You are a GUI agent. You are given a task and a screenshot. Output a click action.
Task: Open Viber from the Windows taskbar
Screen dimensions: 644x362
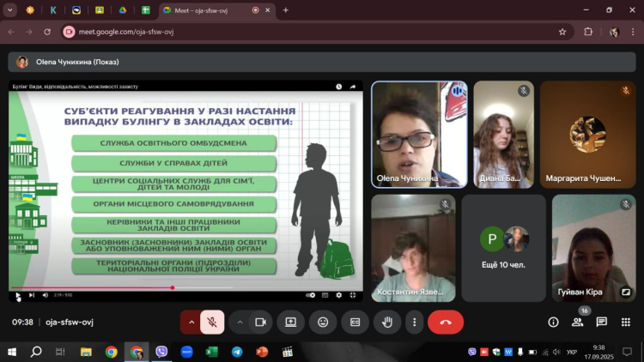pos(161,352)
